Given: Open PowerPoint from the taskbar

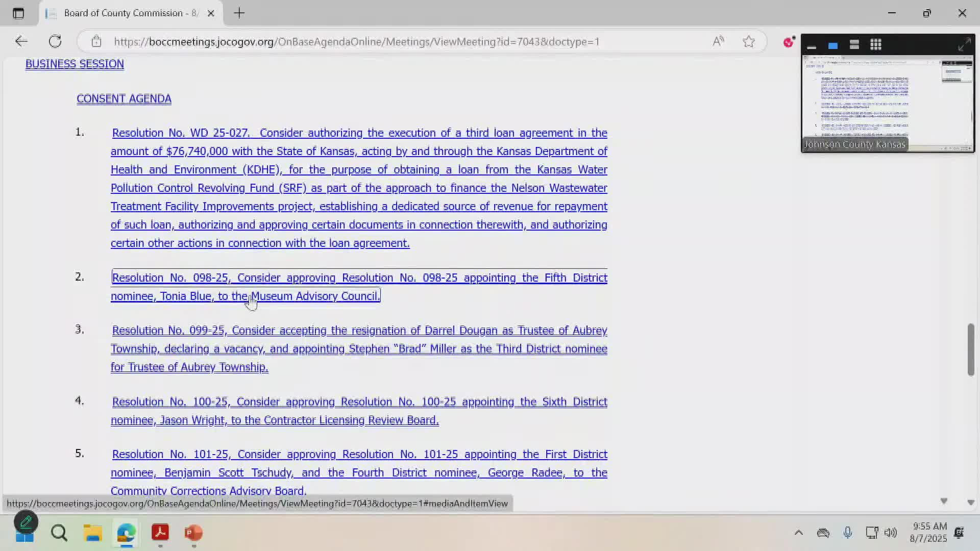Looking at the screenshot, I should click(193, 533).
